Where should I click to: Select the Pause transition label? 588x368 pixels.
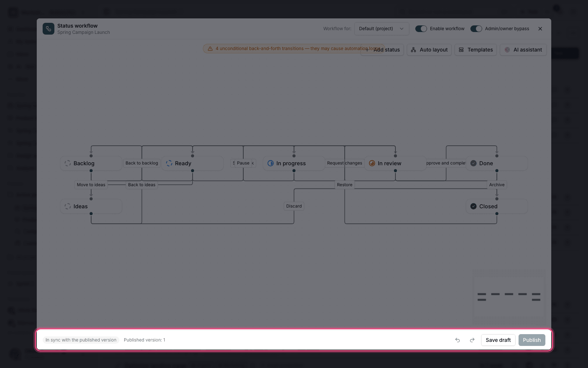tap(243, 163)
